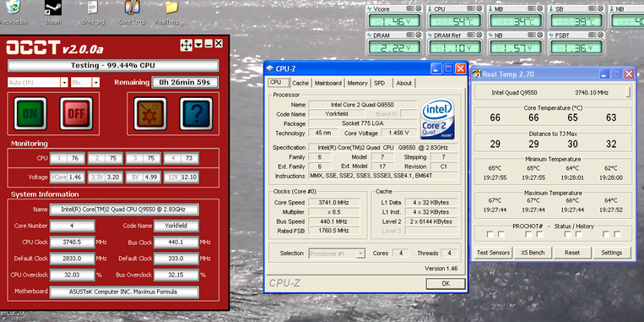This screenshot has height=322, width=644.
Task: Click Reset in Real Temp
Action: click(572, 253)
